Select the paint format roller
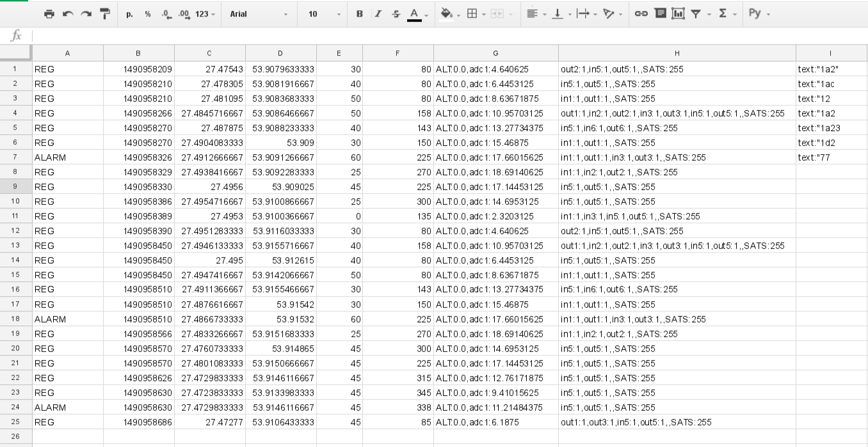868x447 pixels. [x=105, y=13]
